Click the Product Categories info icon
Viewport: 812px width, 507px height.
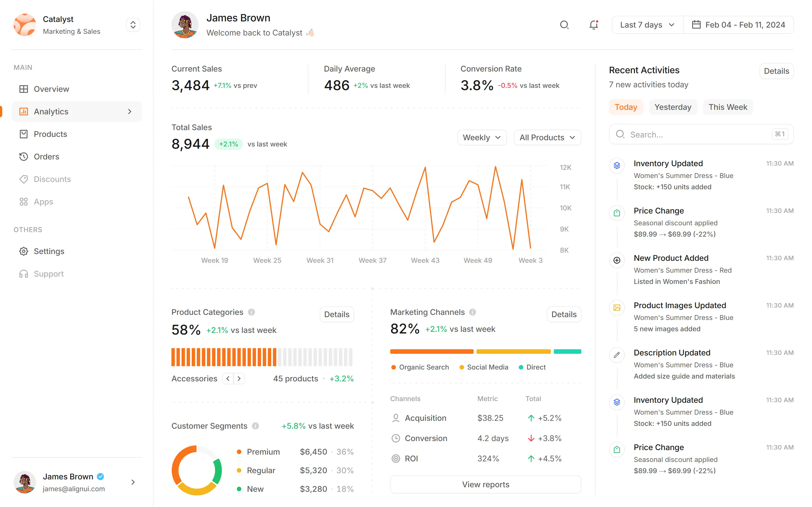pyautogui.click(x=251, y=312)
